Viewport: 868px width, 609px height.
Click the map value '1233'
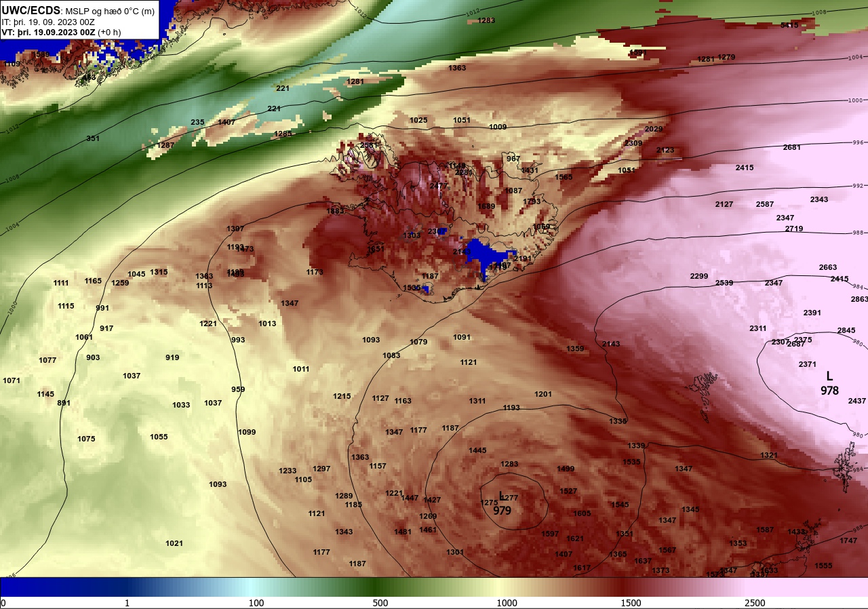288,471
